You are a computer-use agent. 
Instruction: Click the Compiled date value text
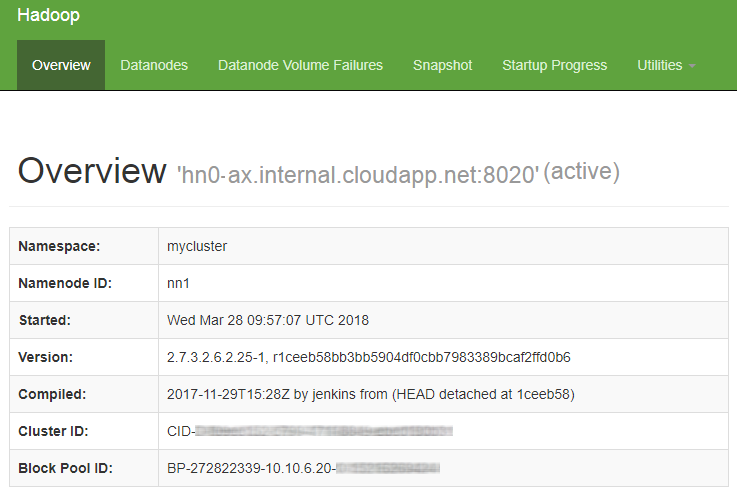370,394
